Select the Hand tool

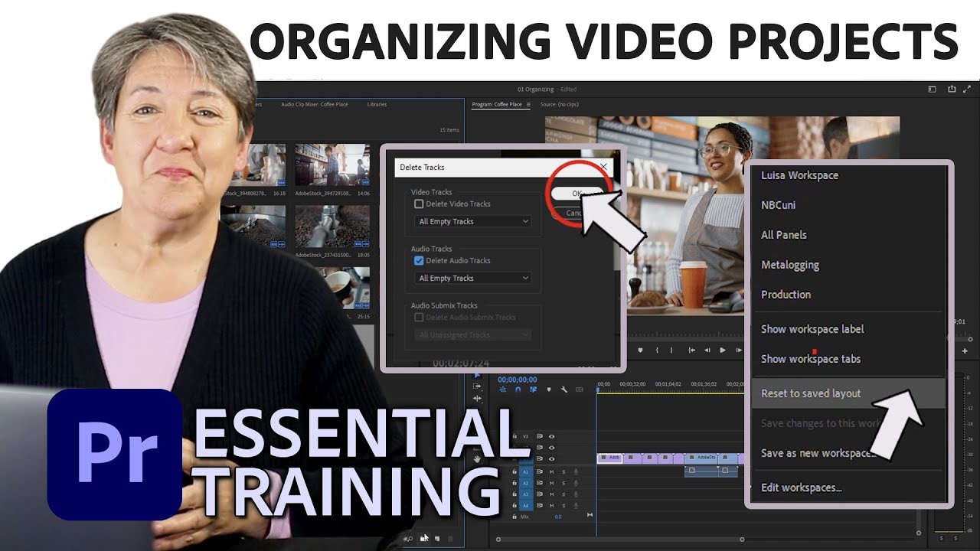477,459
